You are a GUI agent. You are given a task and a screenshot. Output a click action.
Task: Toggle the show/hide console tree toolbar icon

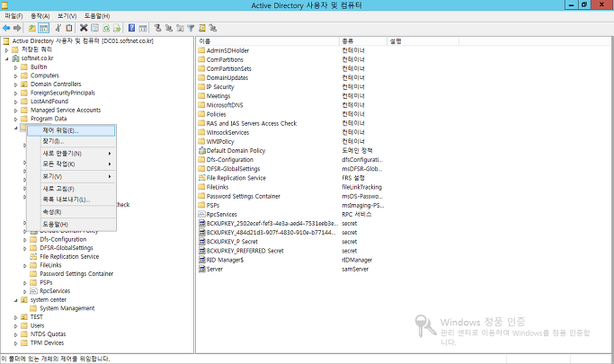tap(43, 28)
